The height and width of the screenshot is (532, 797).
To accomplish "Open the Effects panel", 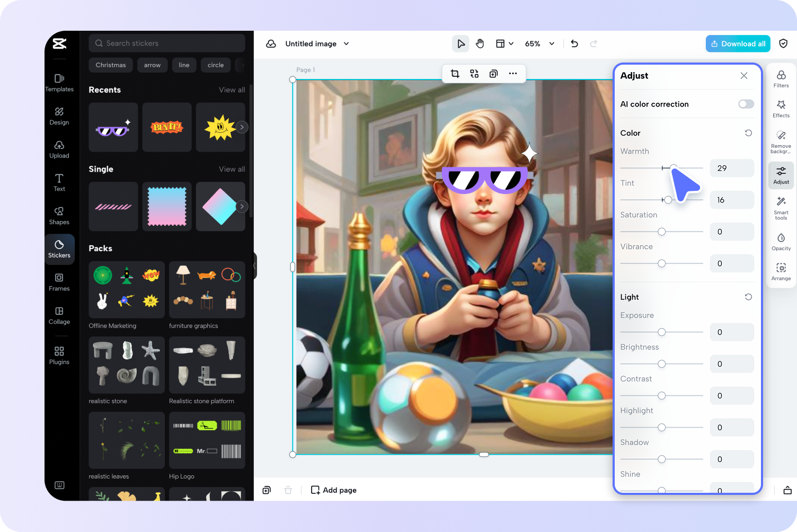I will tap(781, 109).
